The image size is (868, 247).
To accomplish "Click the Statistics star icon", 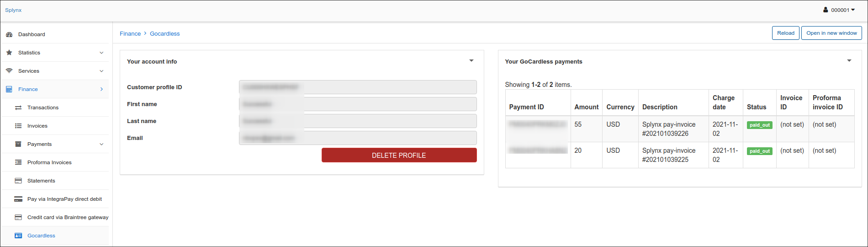I will (x=9, y=53).
